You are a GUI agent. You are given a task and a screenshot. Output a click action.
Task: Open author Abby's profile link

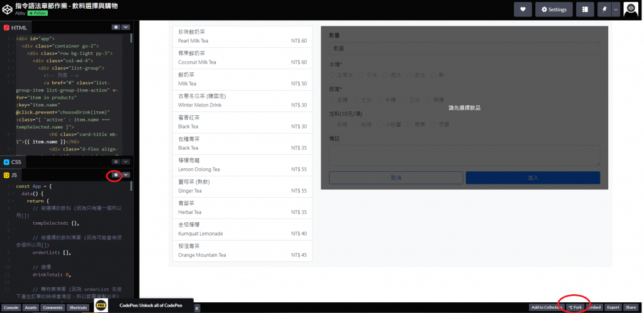tap(20, 13)
